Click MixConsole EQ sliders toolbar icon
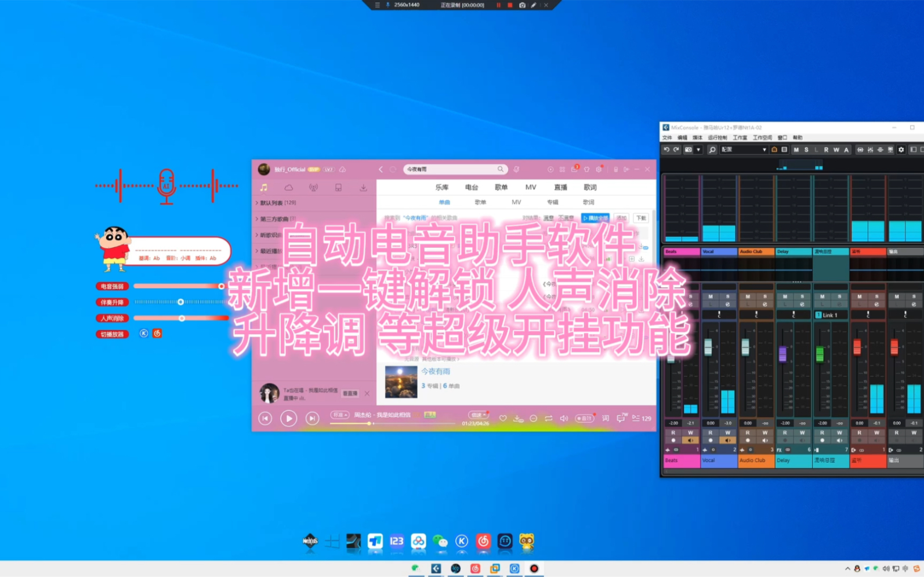 (x=870, y=150)
